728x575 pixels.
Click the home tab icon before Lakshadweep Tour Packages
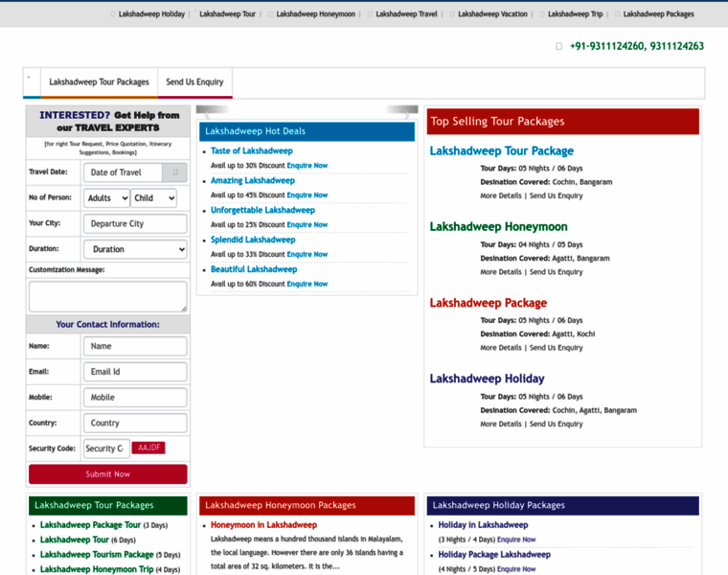point(32,82)
